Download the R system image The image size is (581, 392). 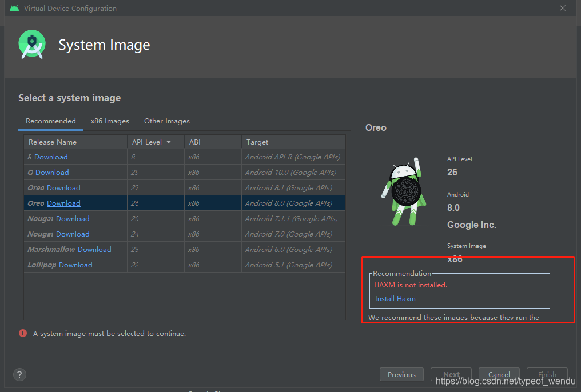pos(51,157)
